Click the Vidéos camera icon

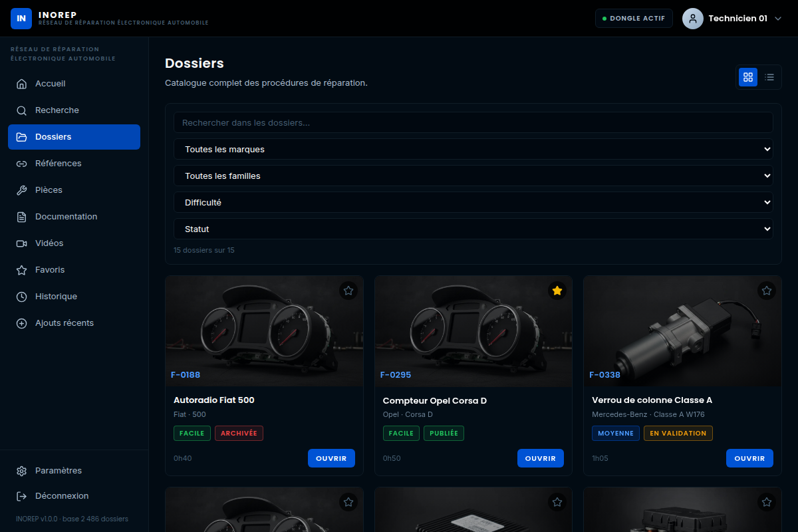[22, 243]
